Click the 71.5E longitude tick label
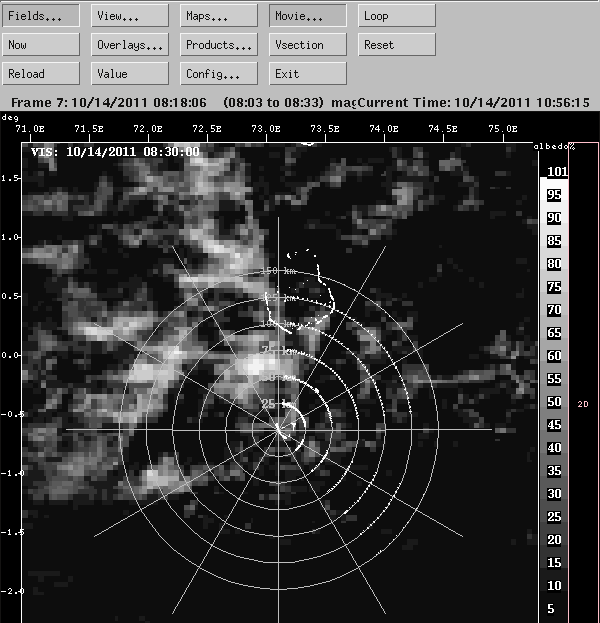The width and height of the screenshot is (600, 623). pos(89,129)
